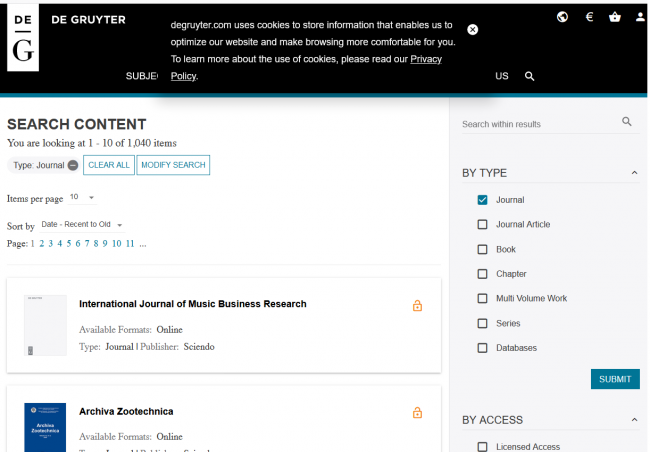Open the user account icon
Viewport: 650px width, 452px height.
pos(640,17)
